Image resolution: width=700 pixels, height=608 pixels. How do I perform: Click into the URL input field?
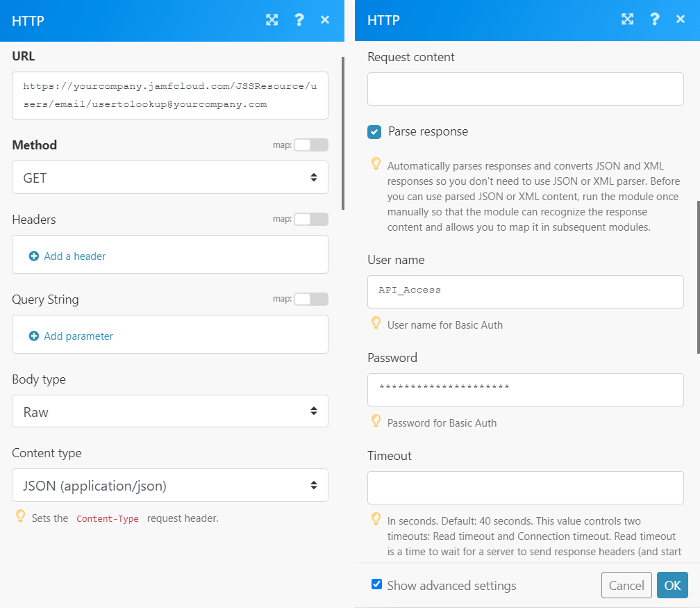(170, 96)
